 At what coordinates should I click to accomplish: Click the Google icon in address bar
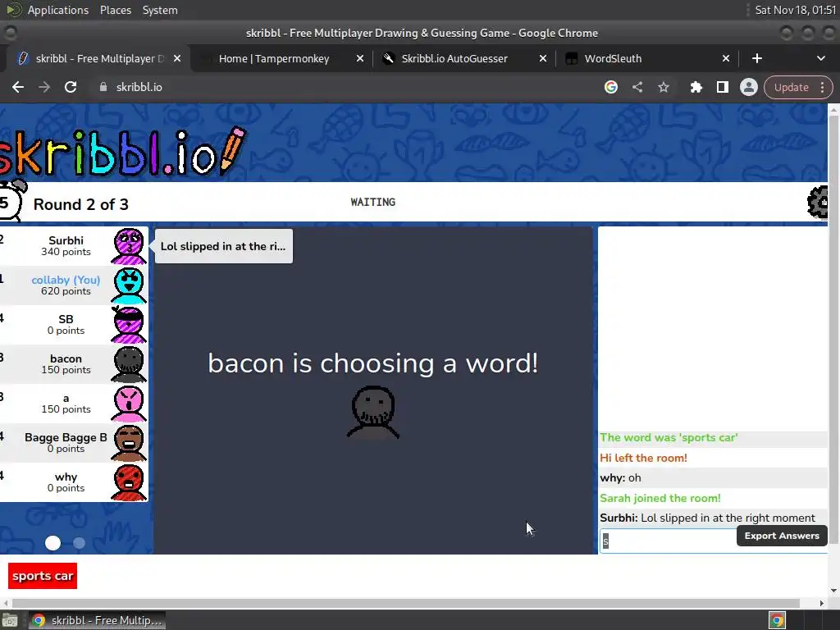[610, 87]
